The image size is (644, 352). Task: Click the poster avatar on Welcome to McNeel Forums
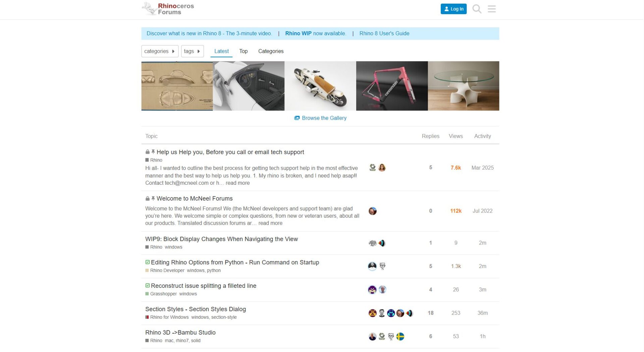click(372, 211)
